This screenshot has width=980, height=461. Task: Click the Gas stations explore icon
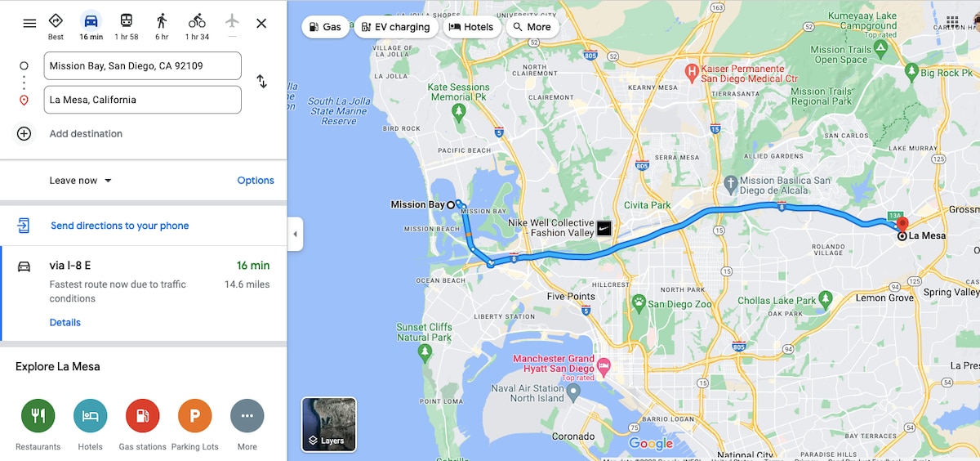click(143, 416)
